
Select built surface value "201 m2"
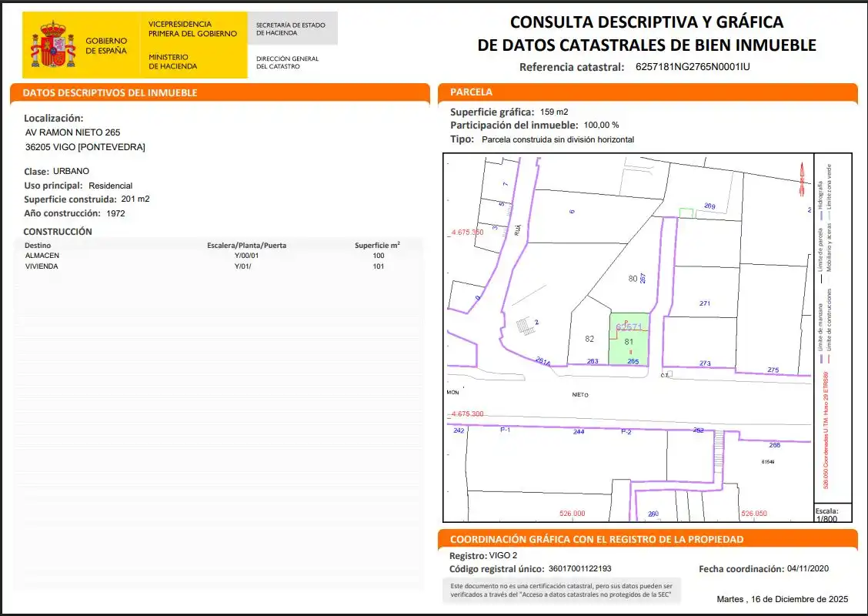pos(135,199)
